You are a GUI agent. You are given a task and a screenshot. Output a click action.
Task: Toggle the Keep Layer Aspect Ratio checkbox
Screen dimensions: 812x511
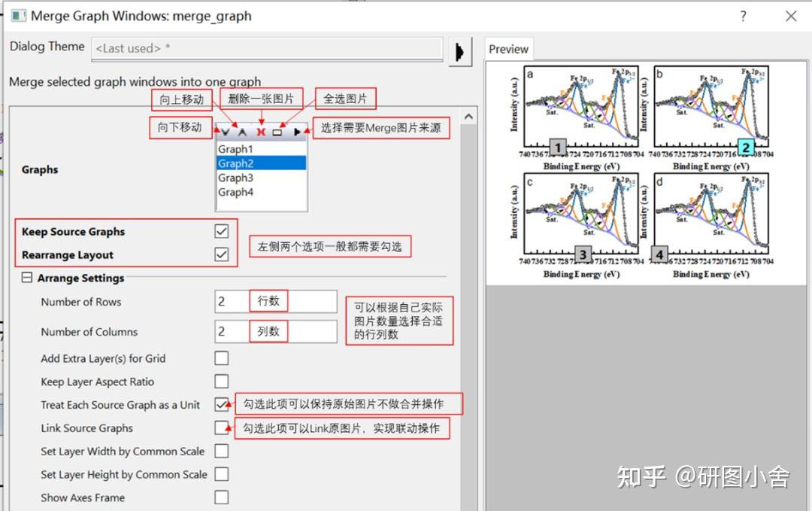221,382
